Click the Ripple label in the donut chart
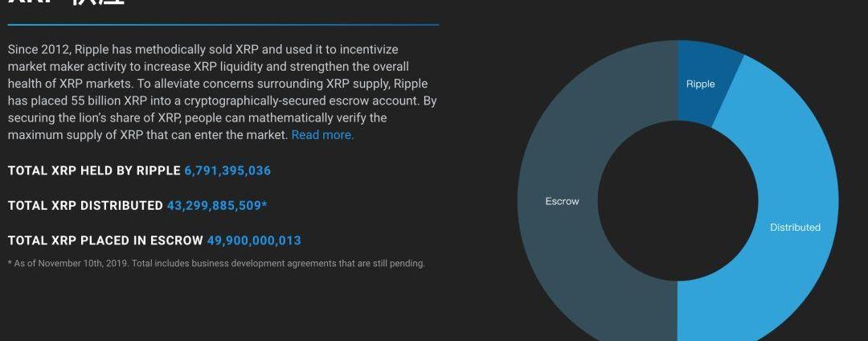The height and width of the screenshot is (341, 868). click(x=700, y=84)
